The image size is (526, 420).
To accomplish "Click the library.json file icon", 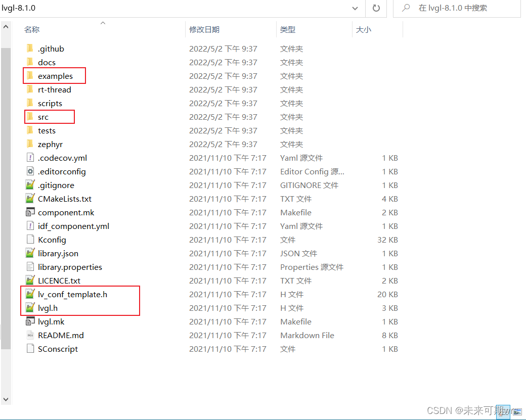I will point(30,253).
